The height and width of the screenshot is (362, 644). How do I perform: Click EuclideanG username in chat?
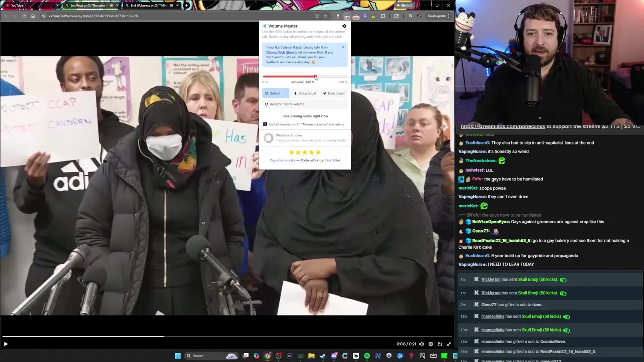coord(477,143)
